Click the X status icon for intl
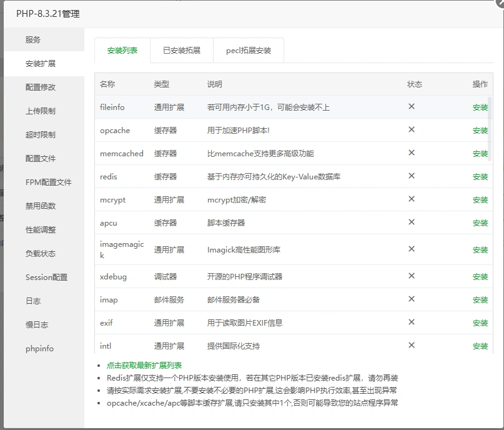 point(412,346)
